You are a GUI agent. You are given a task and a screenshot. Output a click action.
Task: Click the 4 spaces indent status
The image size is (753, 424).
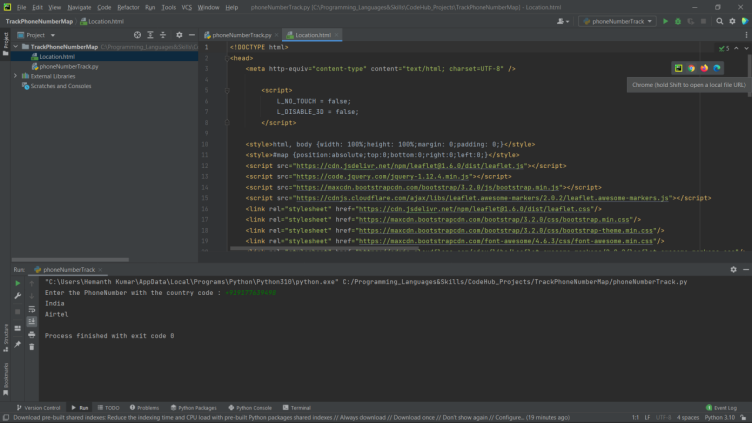[688, 418]
